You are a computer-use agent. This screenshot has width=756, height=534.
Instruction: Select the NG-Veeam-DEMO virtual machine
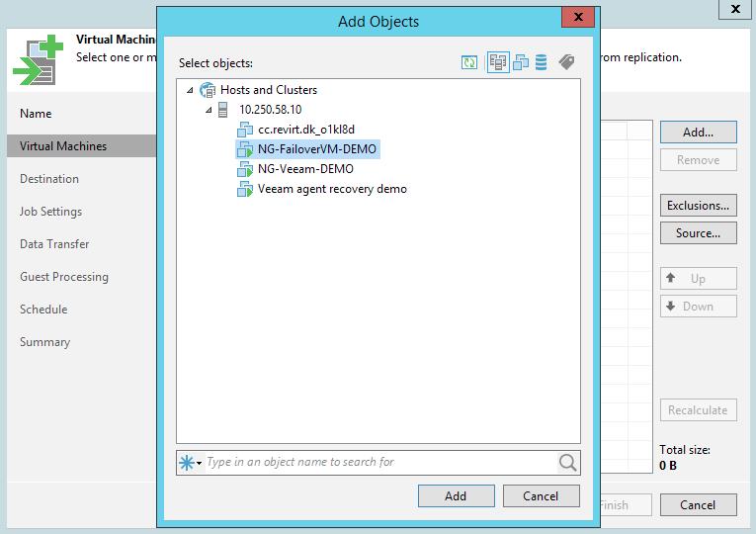coord(305,169)
